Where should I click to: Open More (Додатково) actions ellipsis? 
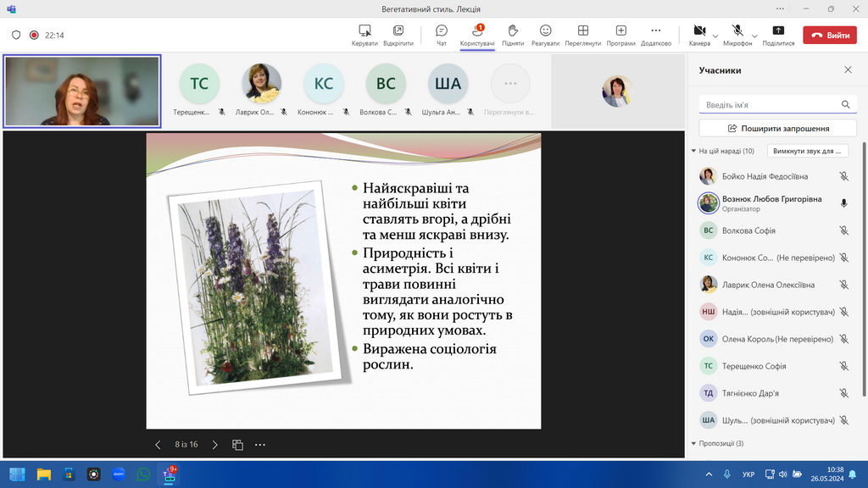pyautogui.click(x=655, y=31)
